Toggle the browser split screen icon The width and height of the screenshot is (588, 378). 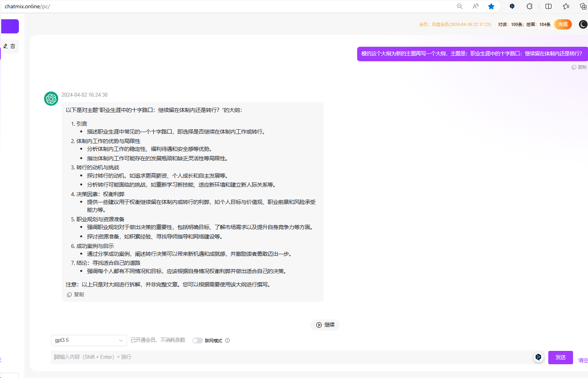pyautogui.click(x=548, y=6)
